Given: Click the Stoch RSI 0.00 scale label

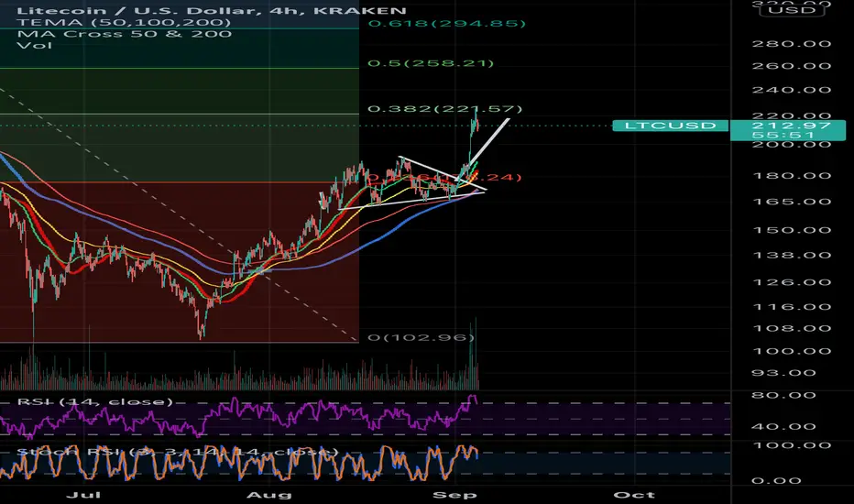Looking at the screenshot, I should pos(776,481).
